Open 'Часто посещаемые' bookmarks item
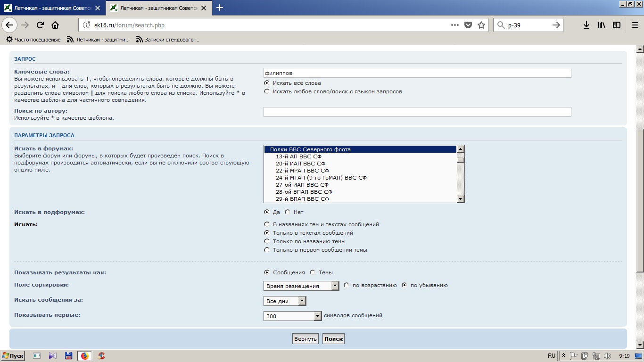 point(33,40)
